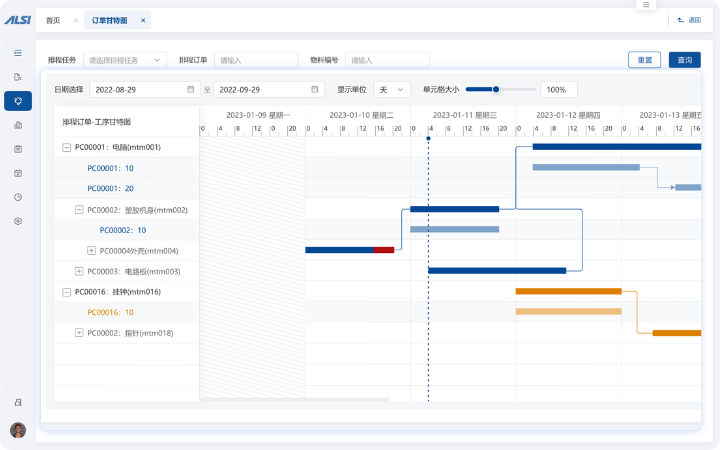Open the hexagon settings icon in the sidebar

18,221
